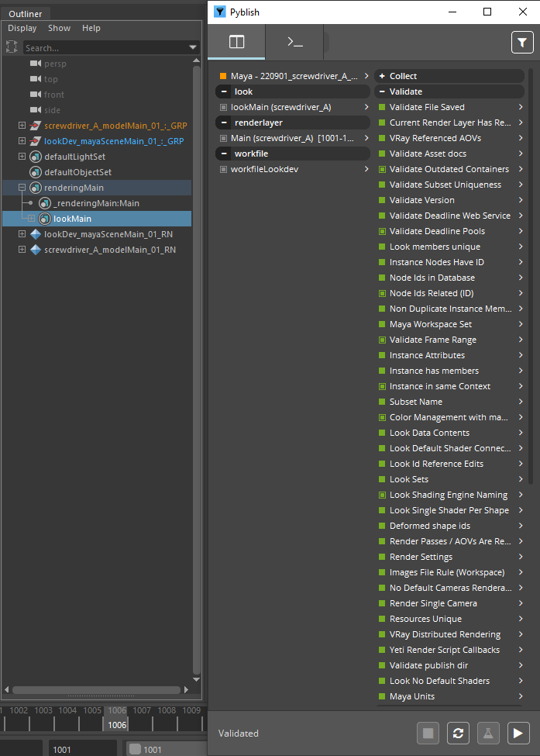Open details arrow for workfileLookdev
Viewport: 540px width, 756px height.
pyautogui.click(x=366, y=169)
